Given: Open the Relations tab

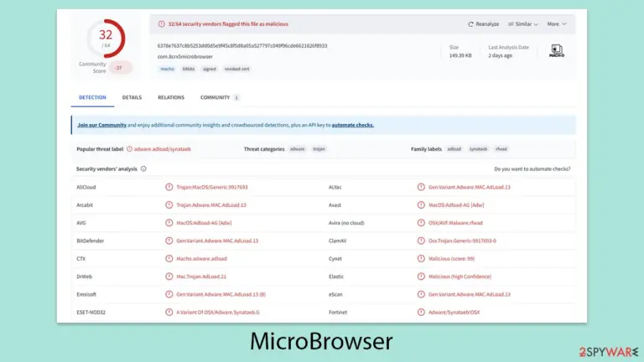Looking at the screenshot, I should click(171, 98).
